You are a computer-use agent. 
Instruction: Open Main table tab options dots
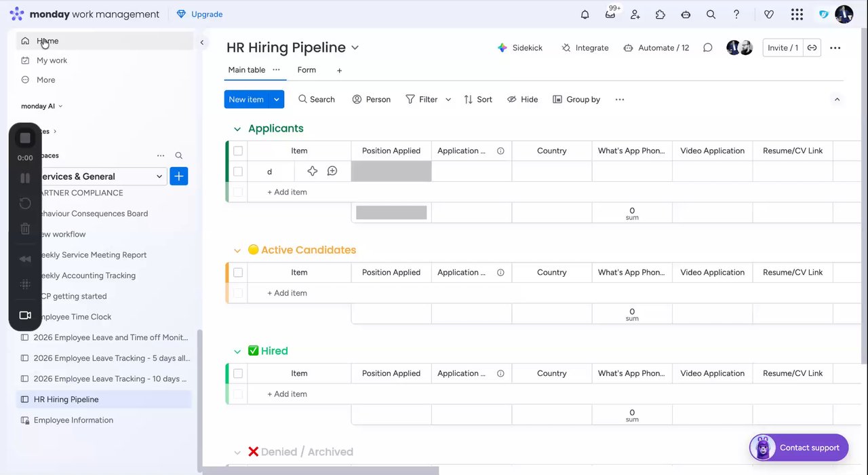tap(276, 70)
